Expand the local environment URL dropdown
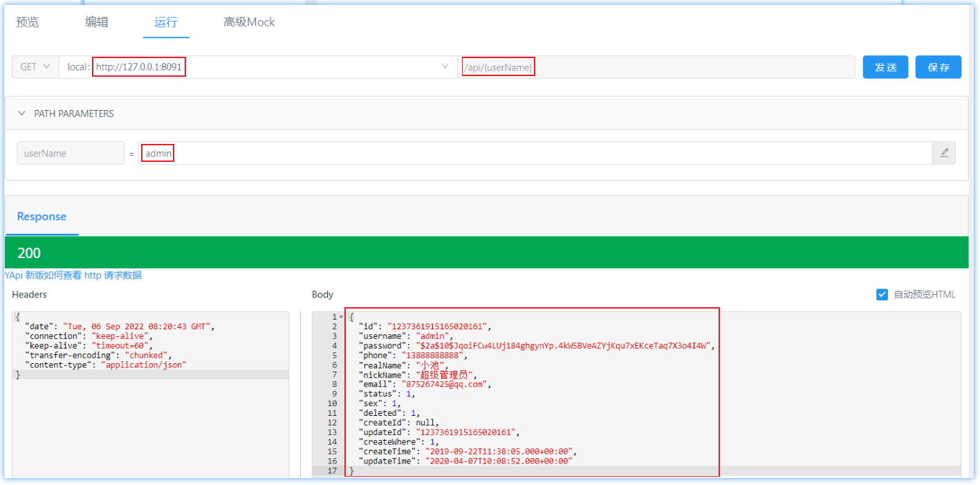980x485 pixels. pyautogui.click(x=257, y=67)
